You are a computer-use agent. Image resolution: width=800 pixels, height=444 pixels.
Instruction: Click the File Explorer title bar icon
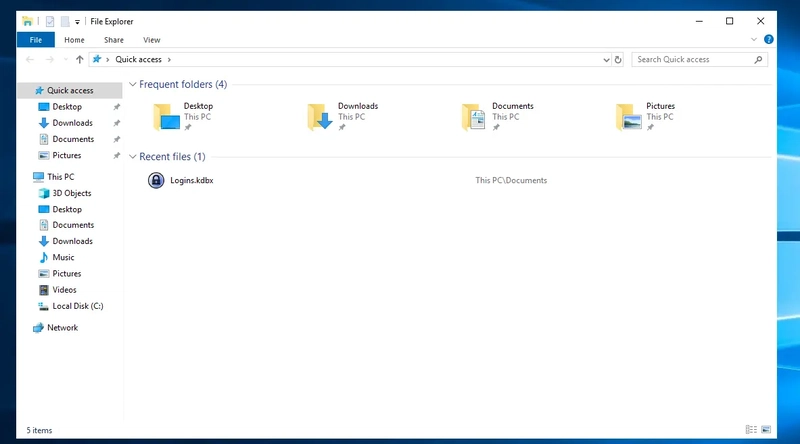pyautogui.click(x=28, y=21)
